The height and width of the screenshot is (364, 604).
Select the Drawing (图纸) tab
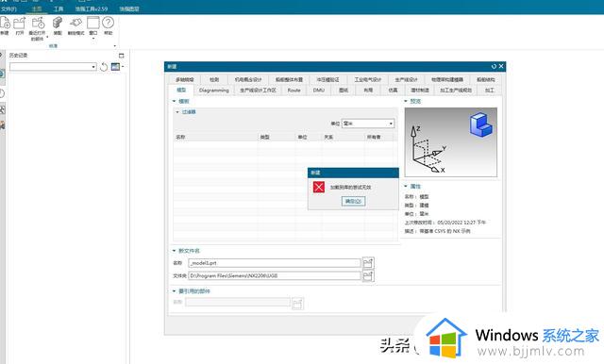tap(344, 90)
